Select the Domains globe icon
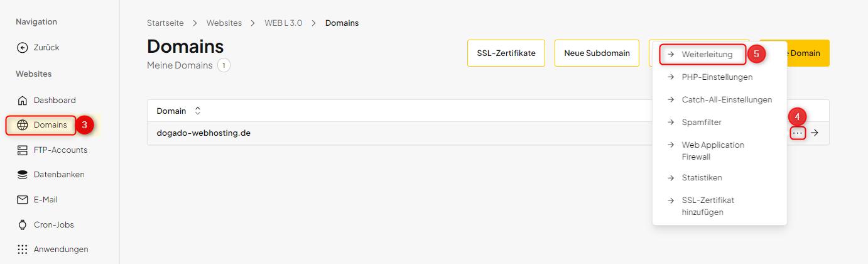The height and width of the screenshot is (264, 868). (23, 125)
